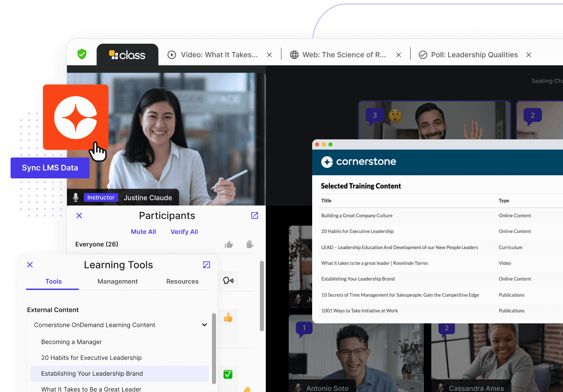The image size is (563, 392).
Task: Click Cassandra Ames's muted microphone icon
Action: pyautogui.click(x=441, y=387)
